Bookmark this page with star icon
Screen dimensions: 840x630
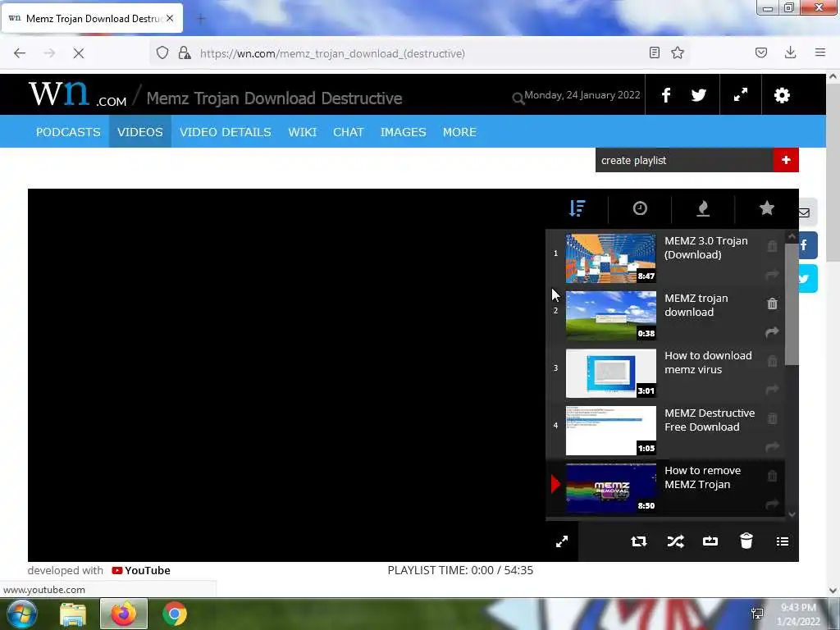click(x=678, y=52)
